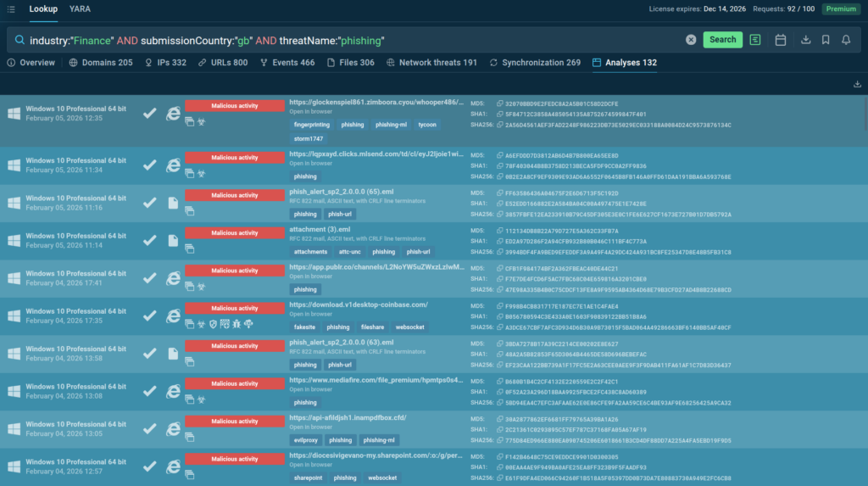Image resolution: width=868 pixels, height=486 pixels.
Task: Click the clear query X icon
Action: pyautogui.click(x=691, y=40)
